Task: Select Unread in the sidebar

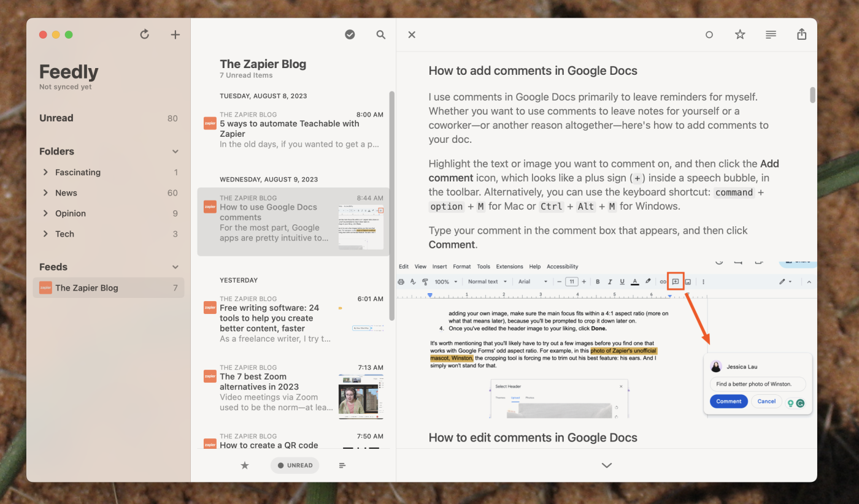Action: coord(109,118)
